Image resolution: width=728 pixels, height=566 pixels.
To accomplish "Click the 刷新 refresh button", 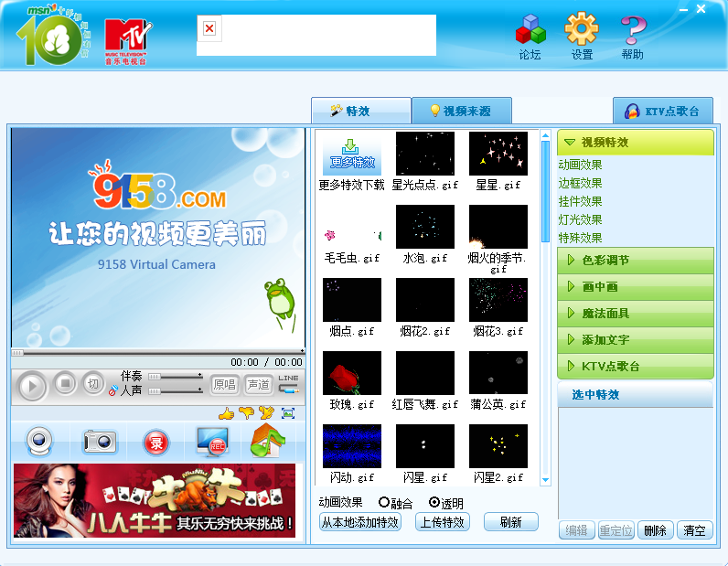I will point(510,522).
